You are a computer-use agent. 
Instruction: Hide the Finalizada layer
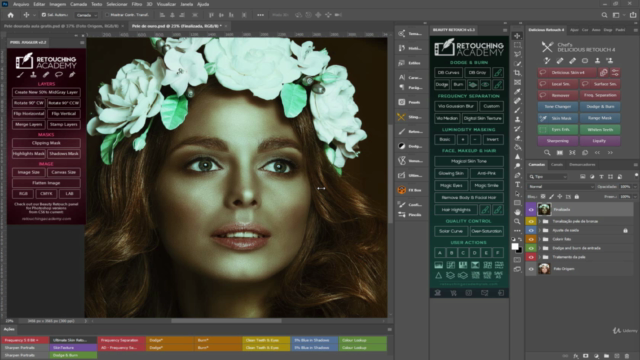click(531, 209)
